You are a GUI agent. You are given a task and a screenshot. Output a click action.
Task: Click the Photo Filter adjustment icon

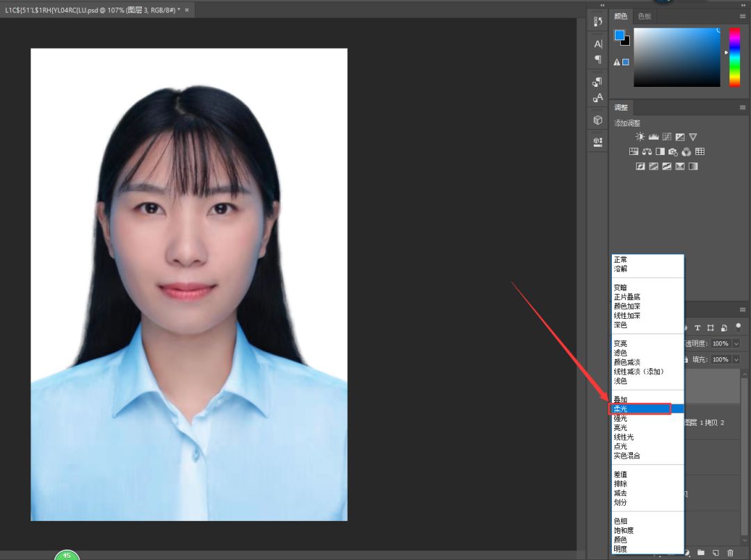coord(673,151)
